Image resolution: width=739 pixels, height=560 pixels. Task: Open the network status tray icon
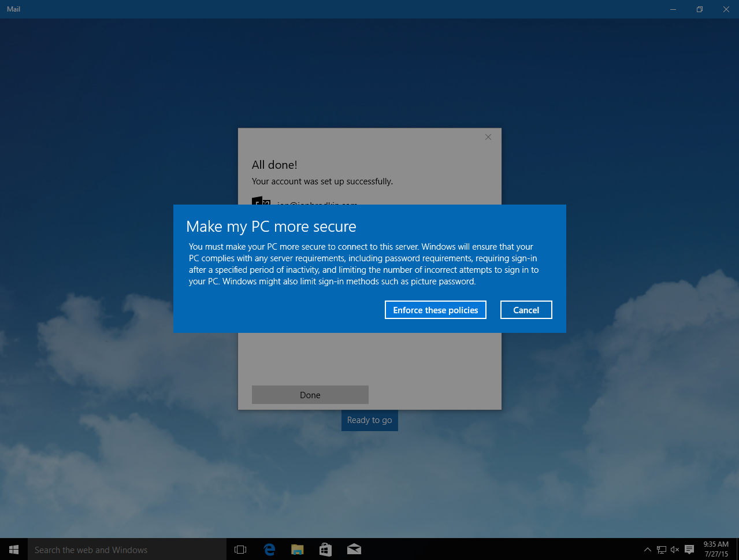pos(662,550)
